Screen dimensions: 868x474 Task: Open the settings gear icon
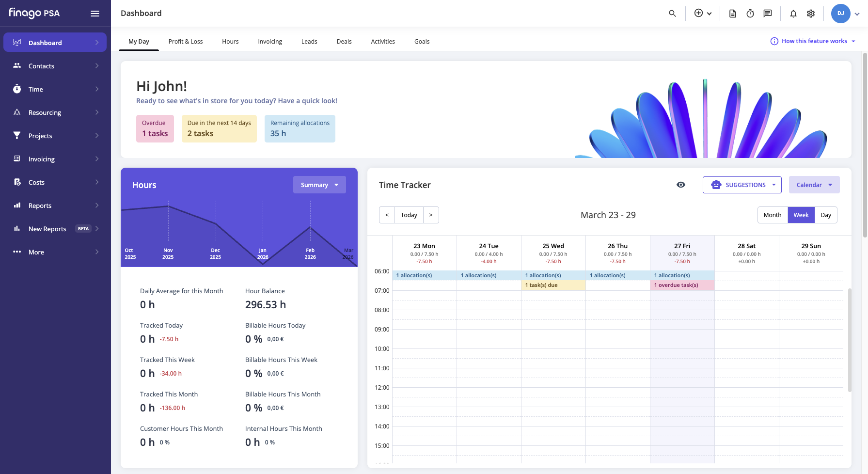(x=811, y=14)
